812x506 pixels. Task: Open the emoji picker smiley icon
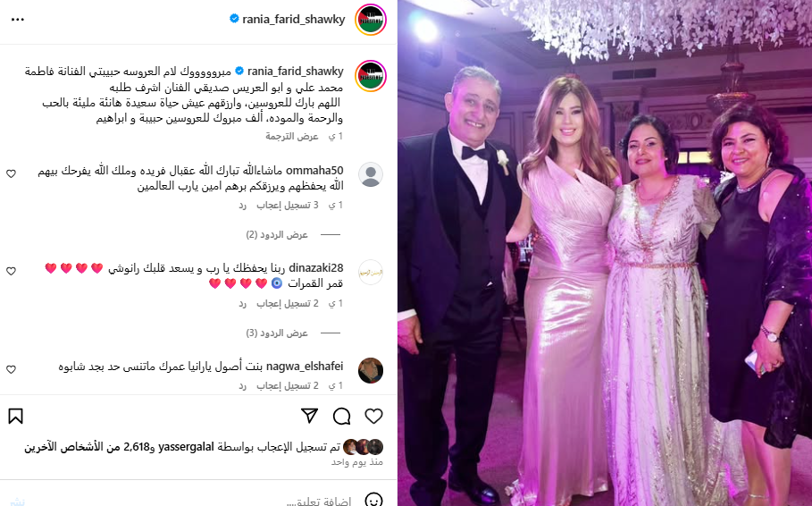coord(373,500)
